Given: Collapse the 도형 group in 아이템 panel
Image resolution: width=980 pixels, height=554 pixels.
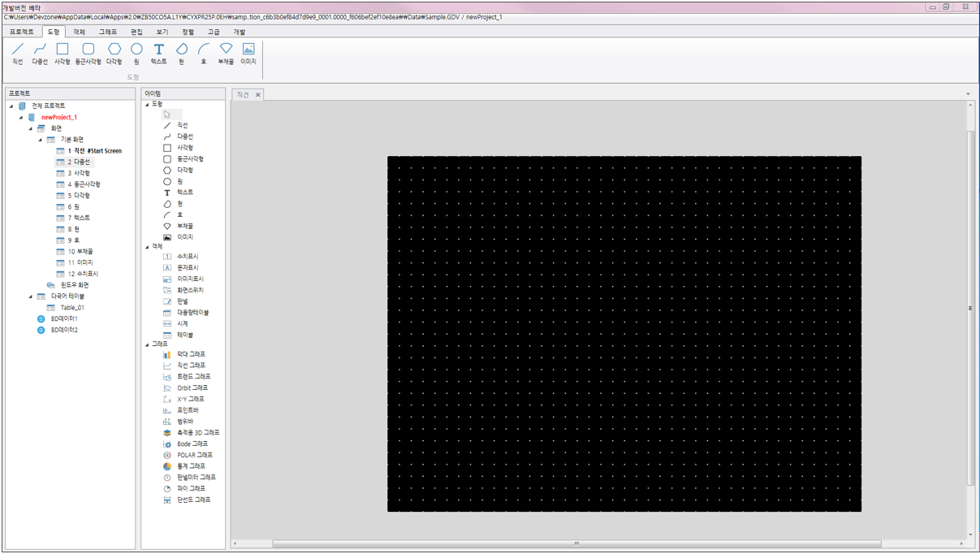Looking at the screenshot, I should coord(148,104).
